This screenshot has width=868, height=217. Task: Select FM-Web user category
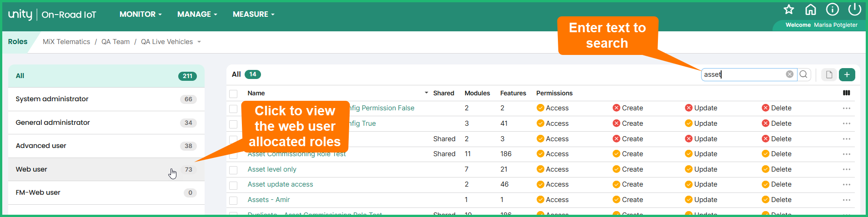[x=106, y=192]
